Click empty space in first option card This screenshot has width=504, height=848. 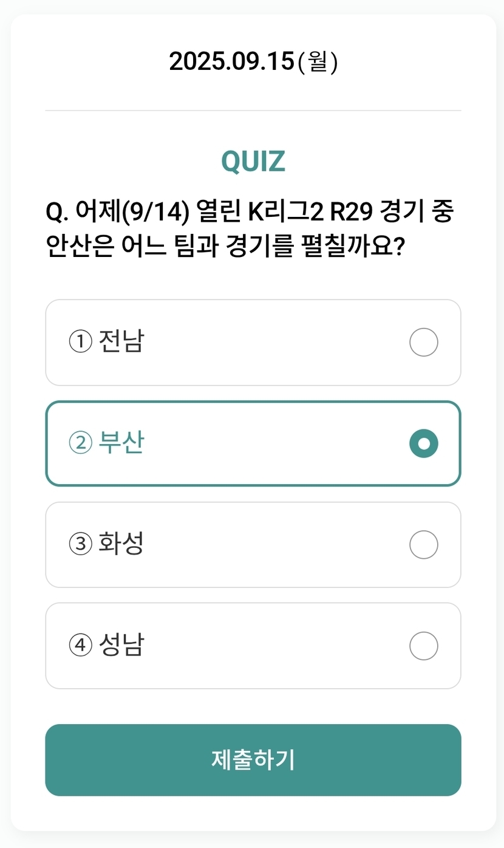(x=273, y=343)
